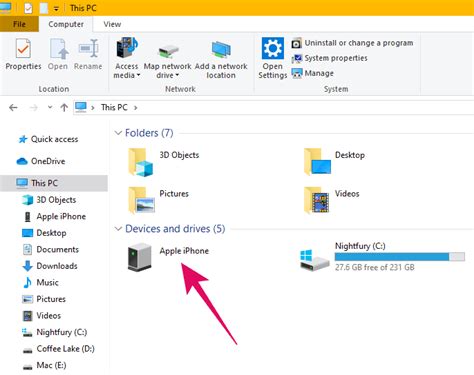474x375 pixels.
Task: Open the Access media menu
Action: click(126, 58)
